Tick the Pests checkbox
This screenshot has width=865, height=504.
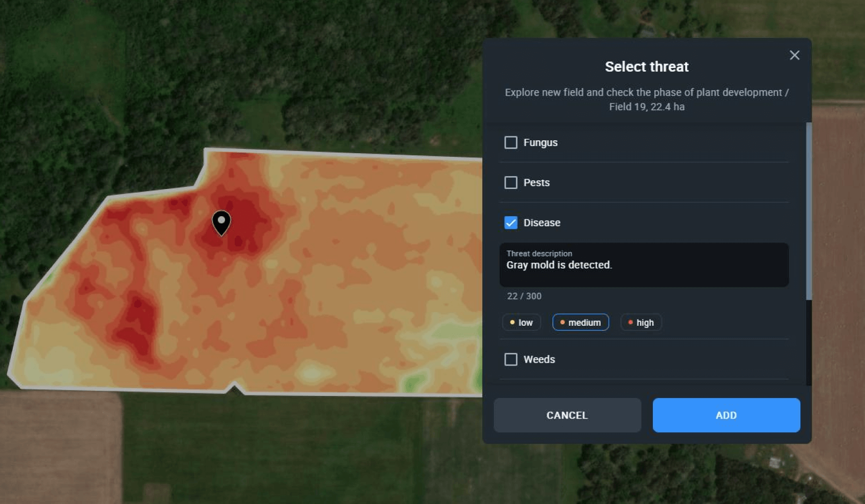coord(511,182)
